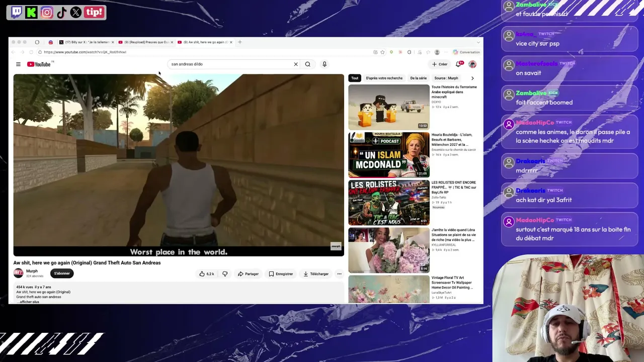Select the 'Source : Murph' filter chip
Screen dimensions: 644x362
coord(446,78)
